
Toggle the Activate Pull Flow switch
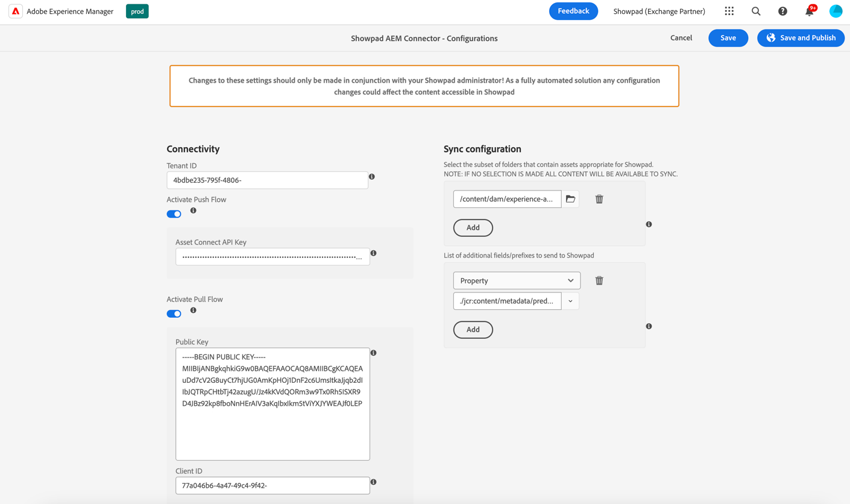[174, 313]
